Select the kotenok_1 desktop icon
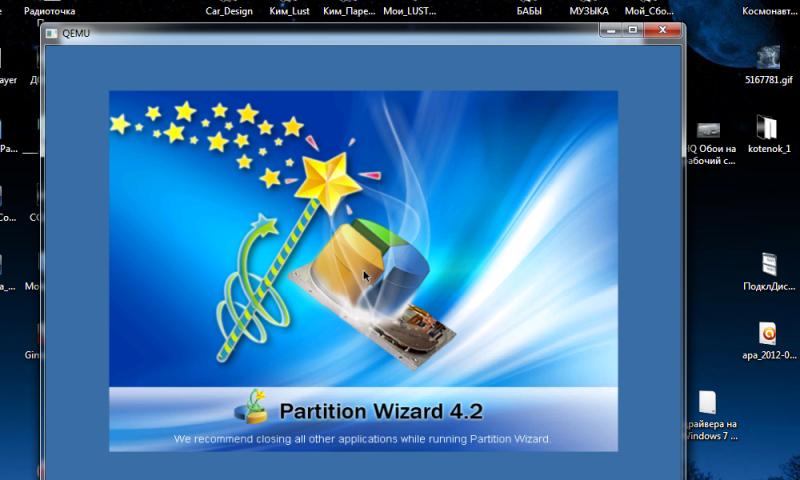This screenshot has height=480, width=800. click(x=767, y=129)
